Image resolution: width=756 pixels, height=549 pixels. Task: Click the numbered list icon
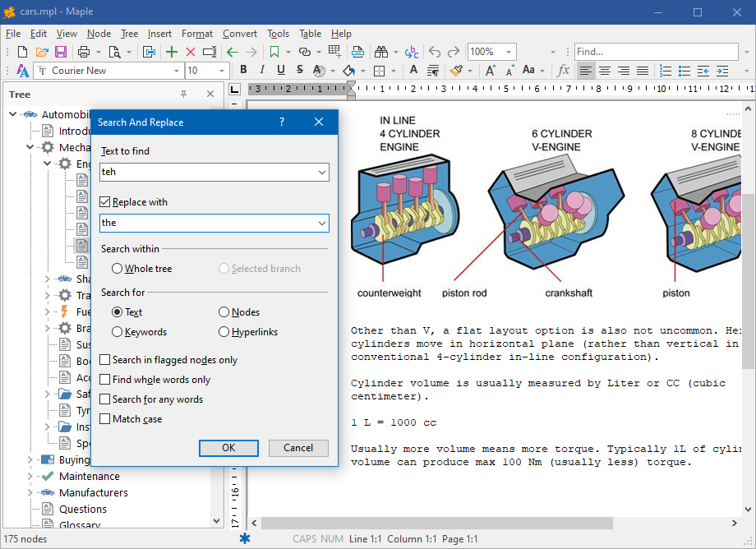tap(666, 71)
